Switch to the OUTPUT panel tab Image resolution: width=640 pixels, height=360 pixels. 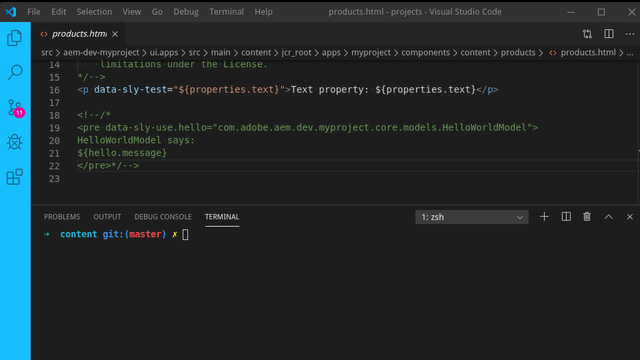(107, 217)
